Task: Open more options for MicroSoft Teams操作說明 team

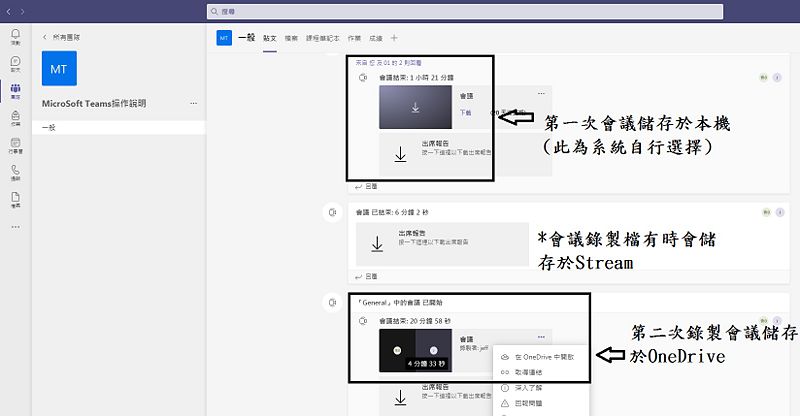Action: (x=193, y=103)
